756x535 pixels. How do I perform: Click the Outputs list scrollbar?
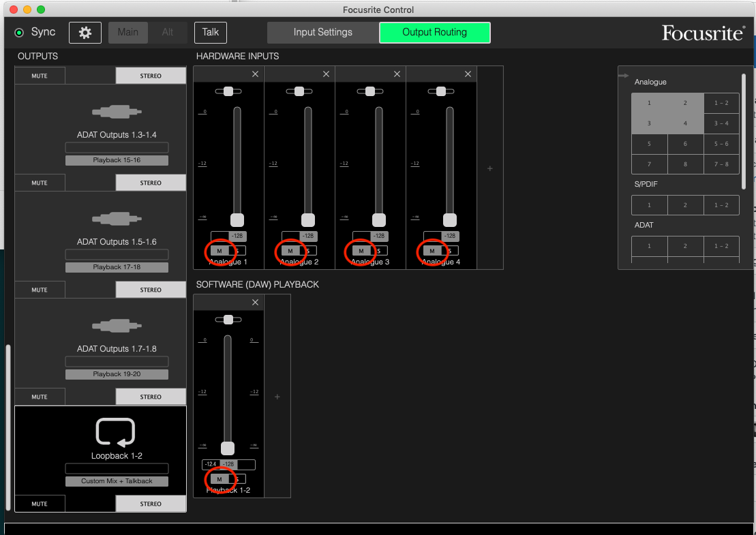tap(7, 427)
